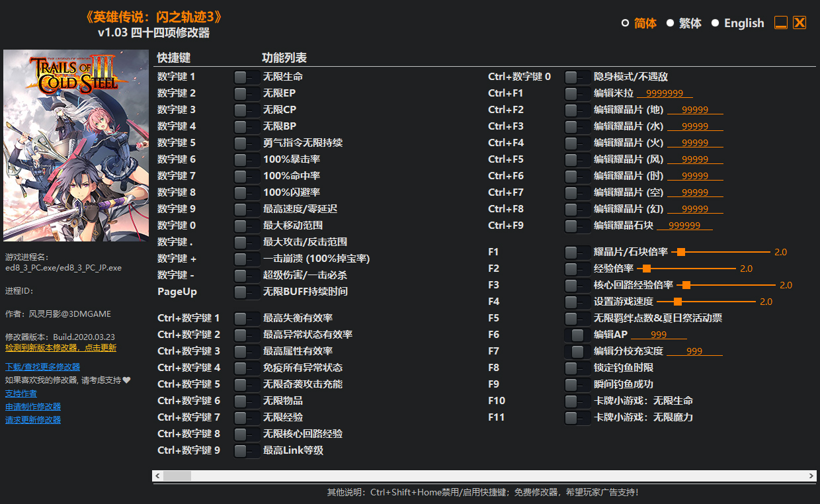Turn on 最大移动范围 toggle

click(247, 226)
